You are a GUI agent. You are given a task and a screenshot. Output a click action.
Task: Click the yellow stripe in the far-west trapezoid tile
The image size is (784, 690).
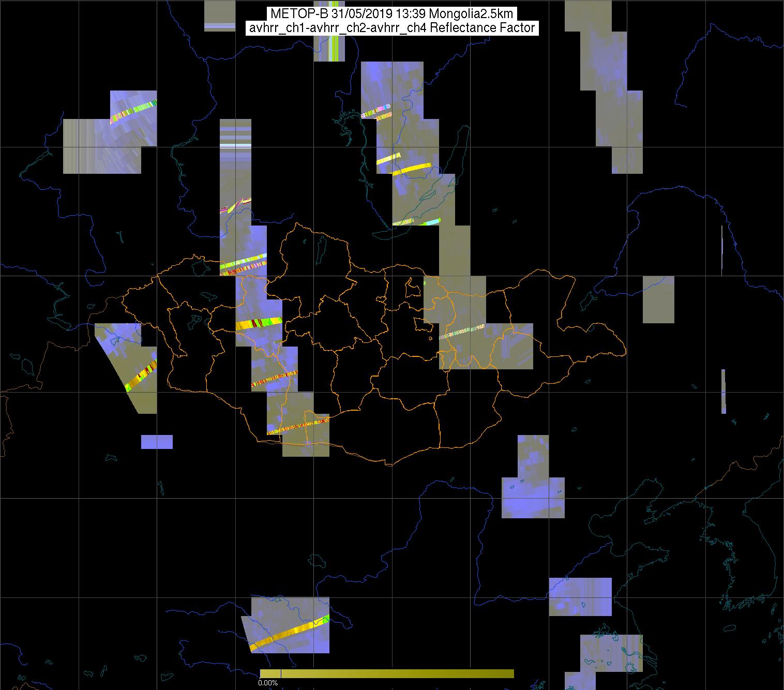pyautogui.click(x=141, y=376)
